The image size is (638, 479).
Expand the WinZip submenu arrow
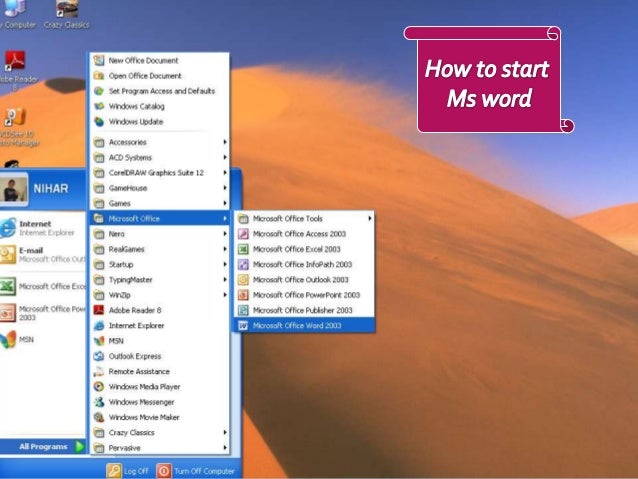[x=225, y=295]
